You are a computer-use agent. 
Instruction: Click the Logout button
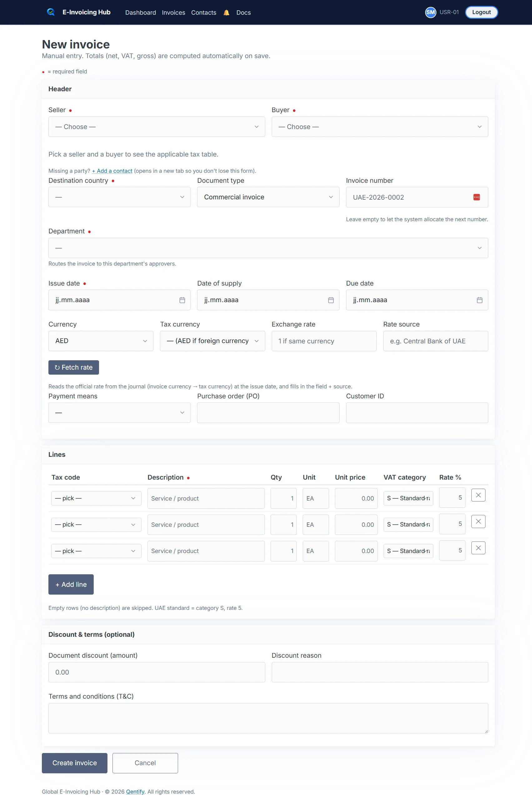click(x=481, y=12)
